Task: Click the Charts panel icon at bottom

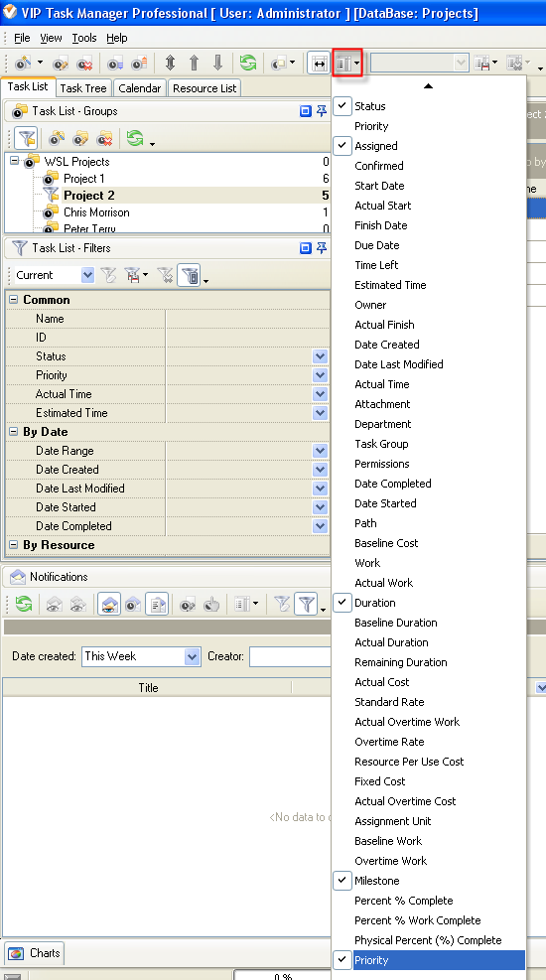Action: 17,953
